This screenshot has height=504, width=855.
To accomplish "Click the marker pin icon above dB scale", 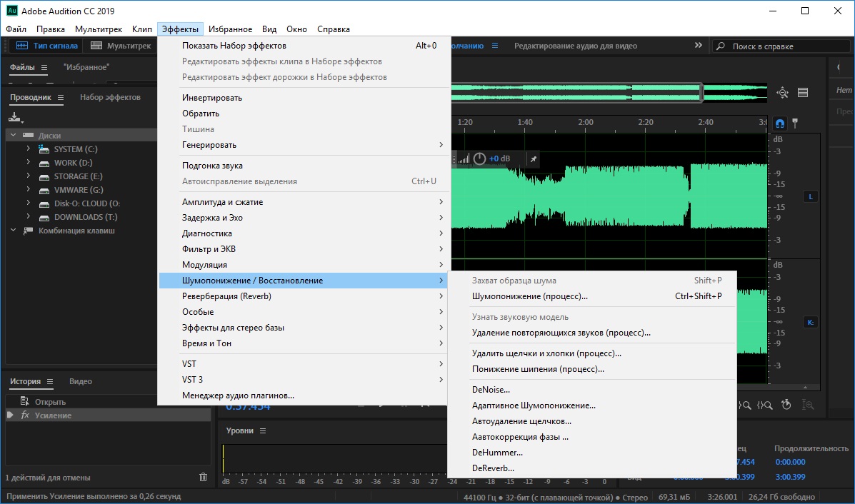I will click(x=794, y=123).
